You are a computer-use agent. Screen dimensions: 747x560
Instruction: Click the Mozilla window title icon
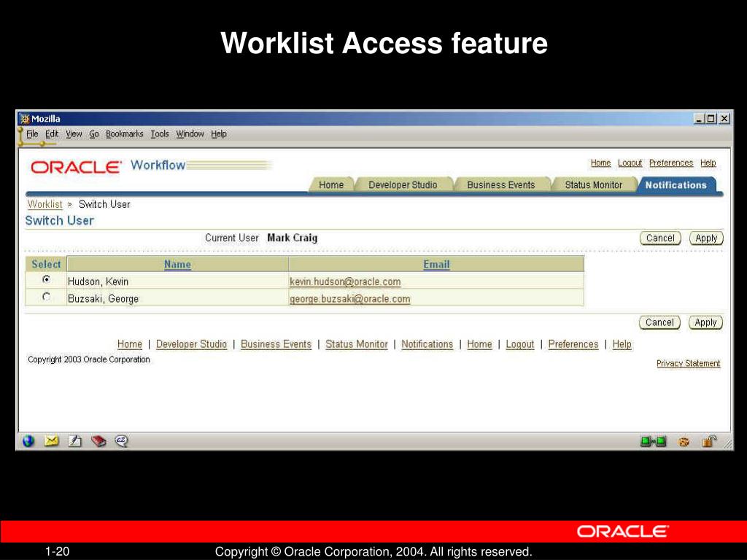(x=25, y=119)
